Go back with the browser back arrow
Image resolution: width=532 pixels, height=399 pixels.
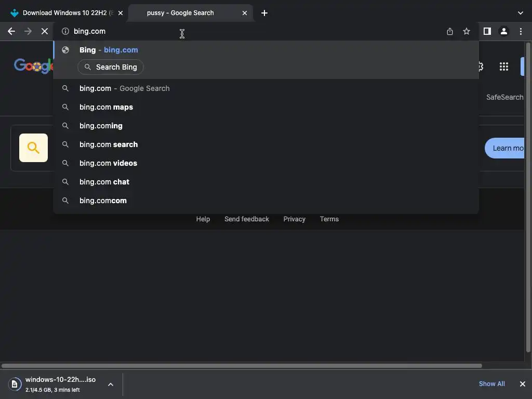[x=11, y=31]
